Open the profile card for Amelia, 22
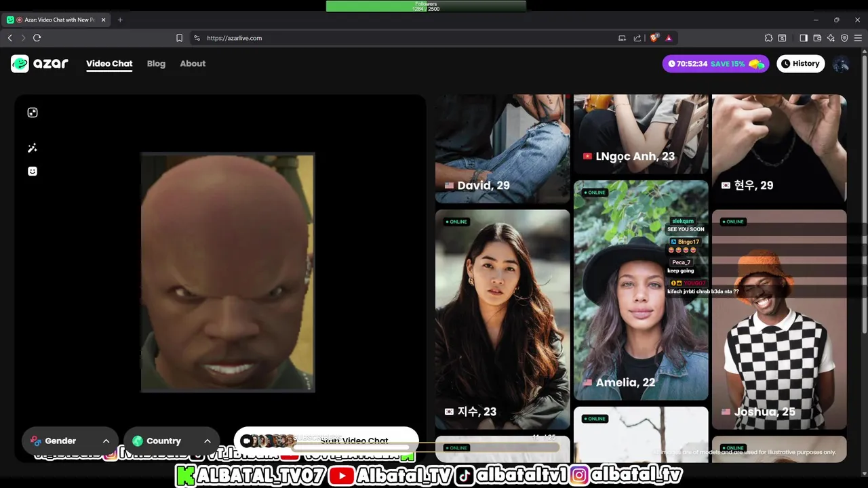Viewport: 868px width, 488px height. (x=641, y=290)
